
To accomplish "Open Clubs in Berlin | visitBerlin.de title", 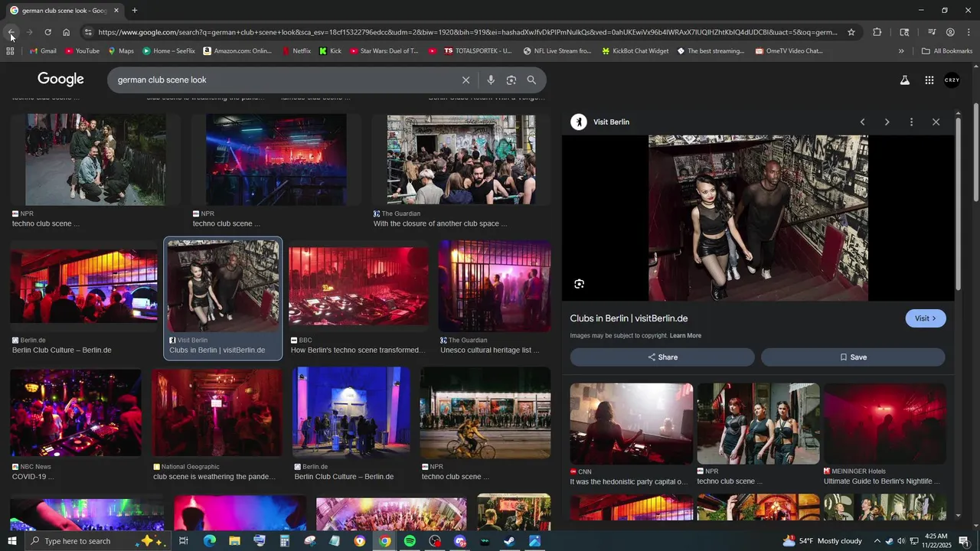I will [629, 318].
